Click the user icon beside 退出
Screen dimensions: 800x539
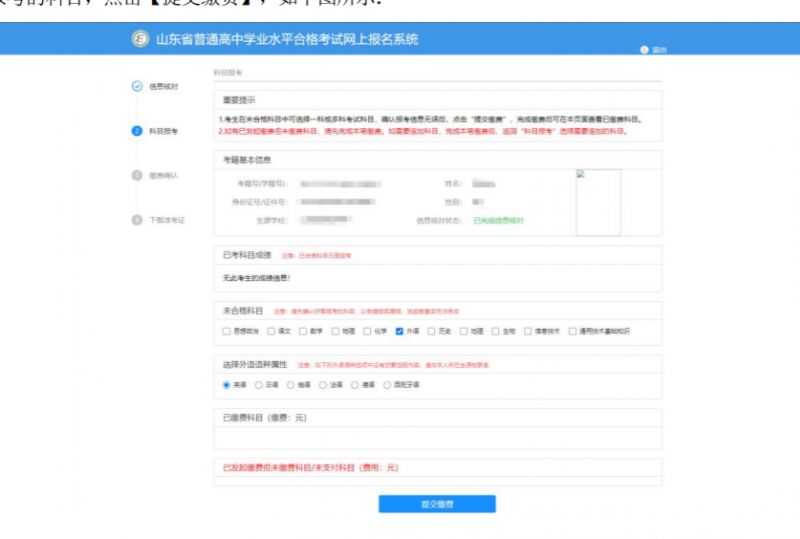644,49
